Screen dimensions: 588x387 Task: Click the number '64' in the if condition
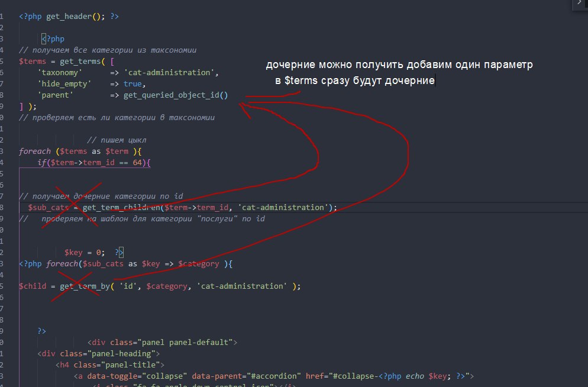(x=137, y=162)
